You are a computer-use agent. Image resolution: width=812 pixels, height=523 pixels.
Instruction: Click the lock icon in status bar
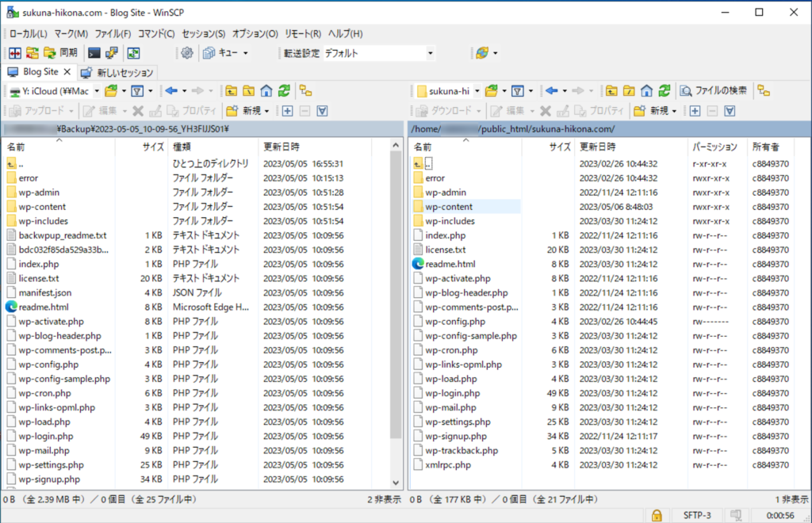[657, 515]
